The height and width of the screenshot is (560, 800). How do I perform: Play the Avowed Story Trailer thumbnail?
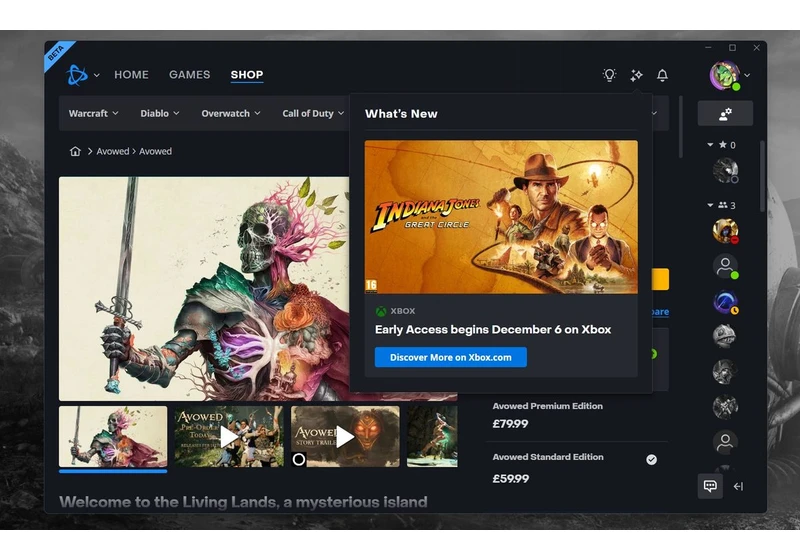345,437
